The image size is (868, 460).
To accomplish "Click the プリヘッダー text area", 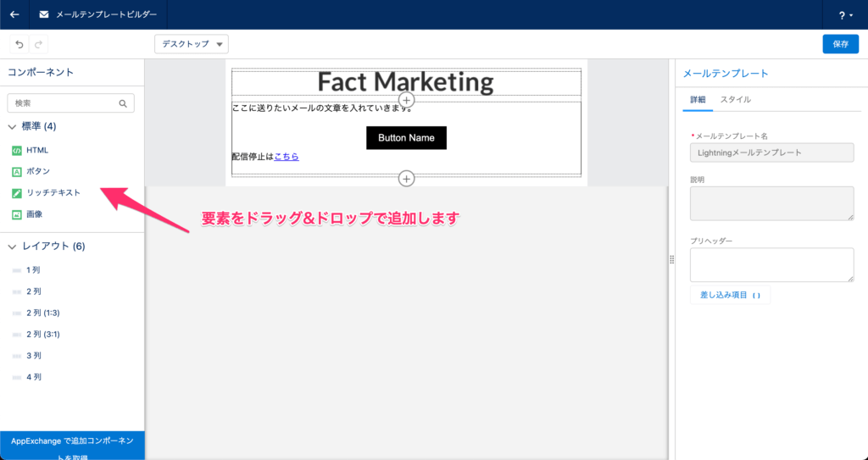I will click(771, 265).
